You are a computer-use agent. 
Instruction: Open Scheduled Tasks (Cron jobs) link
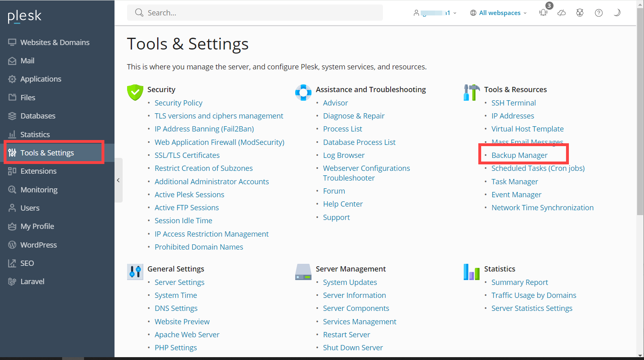tap(538, 168)
